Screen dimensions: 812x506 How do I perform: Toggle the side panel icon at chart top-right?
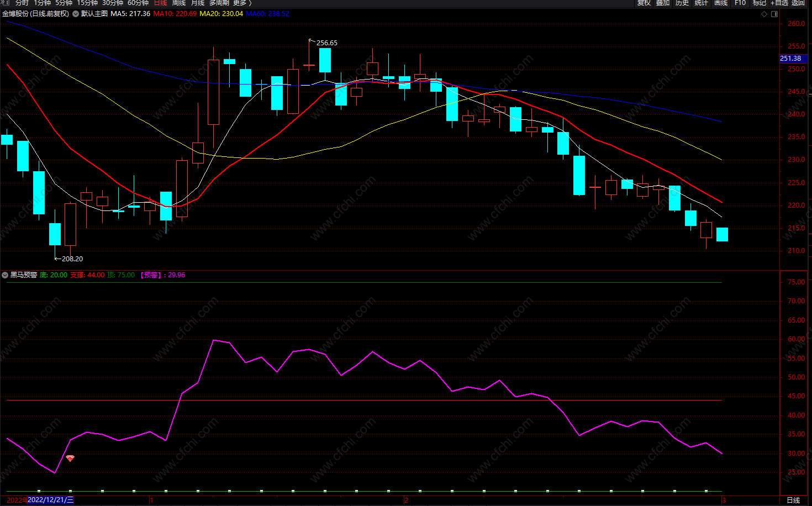click(x=774, y=14)
